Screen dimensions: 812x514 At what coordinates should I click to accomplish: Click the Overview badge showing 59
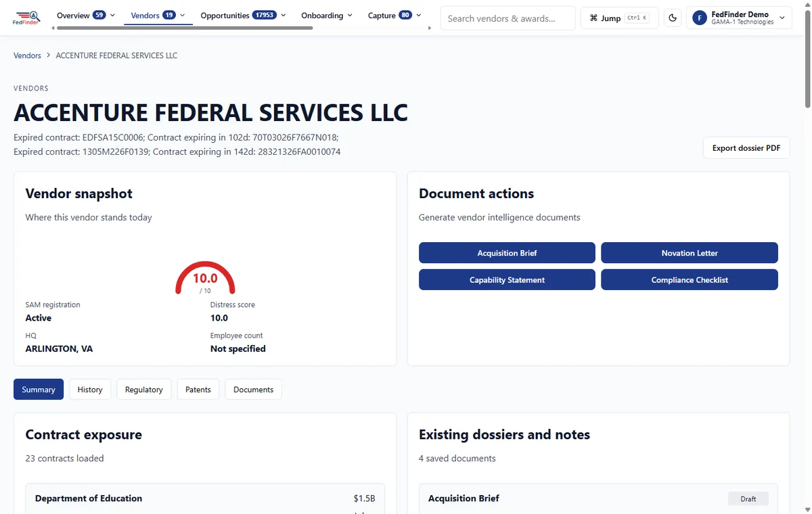pyautogui.click(x=99, y=15)
